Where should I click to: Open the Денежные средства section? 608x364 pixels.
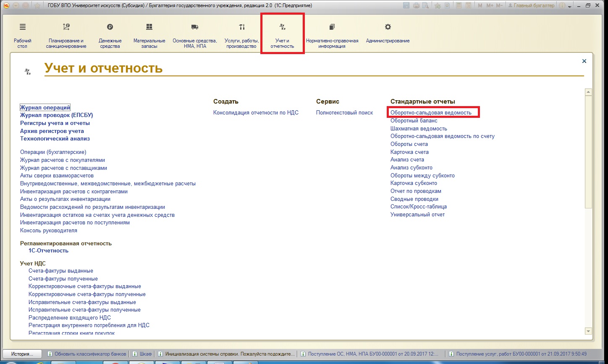coord(110,36)
